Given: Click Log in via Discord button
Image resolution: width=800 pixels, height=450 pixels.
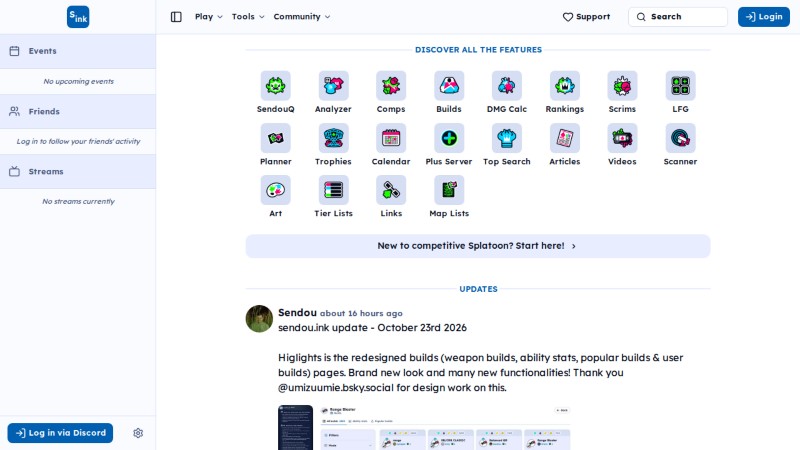Looking at the screenshot, I should click(x=60, y=433).
